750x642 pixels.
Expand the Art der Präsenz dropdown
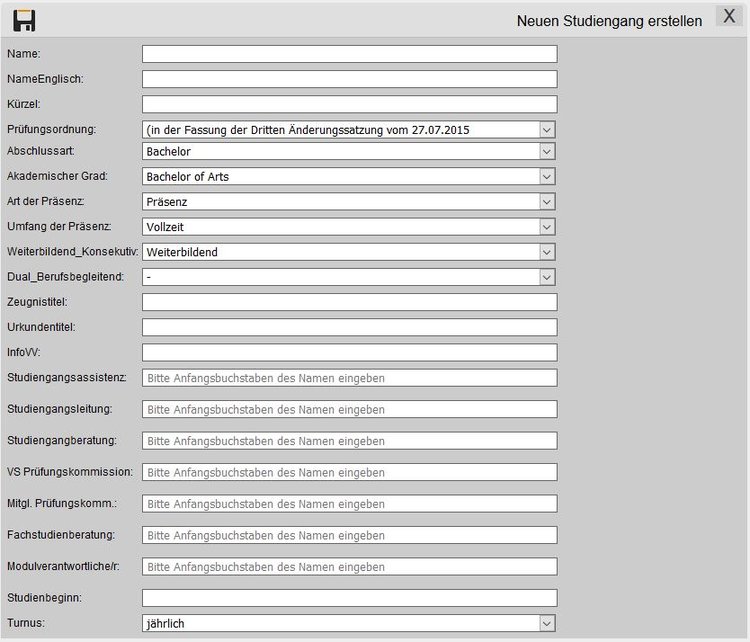(349, 202)
